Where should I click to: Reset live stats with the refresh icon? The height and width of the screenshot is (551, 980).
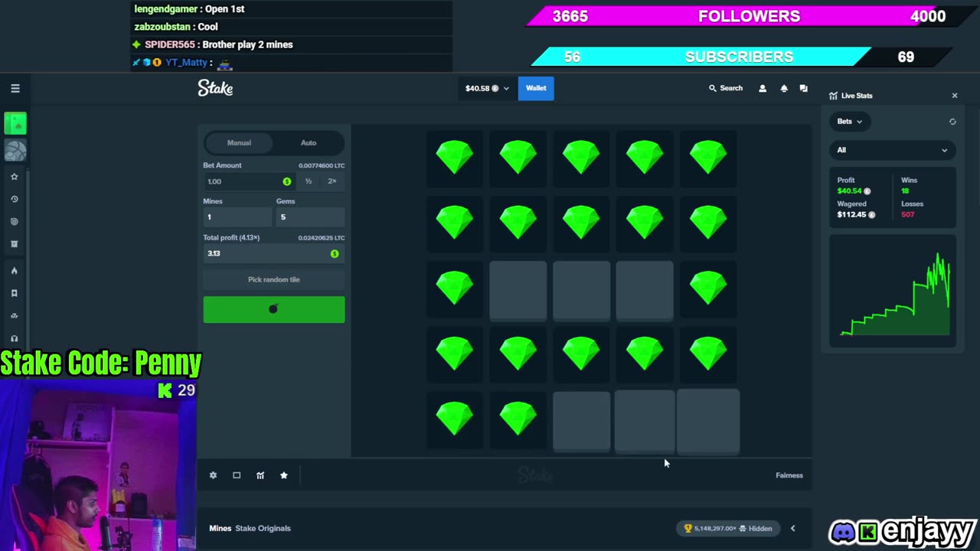952,122
